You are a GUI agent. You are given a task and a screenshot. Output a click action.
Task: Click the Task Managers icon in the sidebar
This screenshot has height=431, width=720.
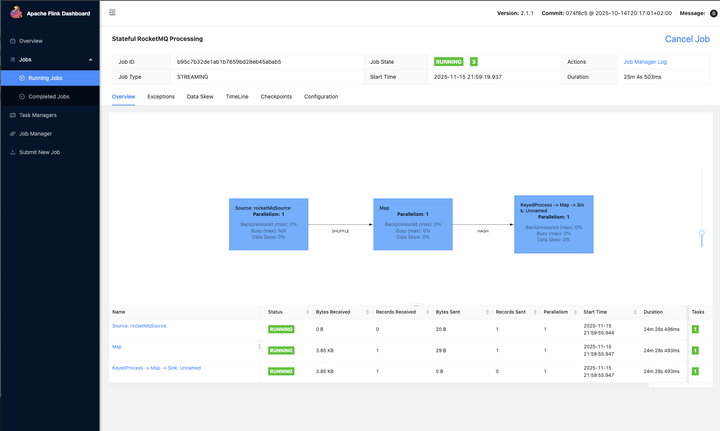point(13,115)
